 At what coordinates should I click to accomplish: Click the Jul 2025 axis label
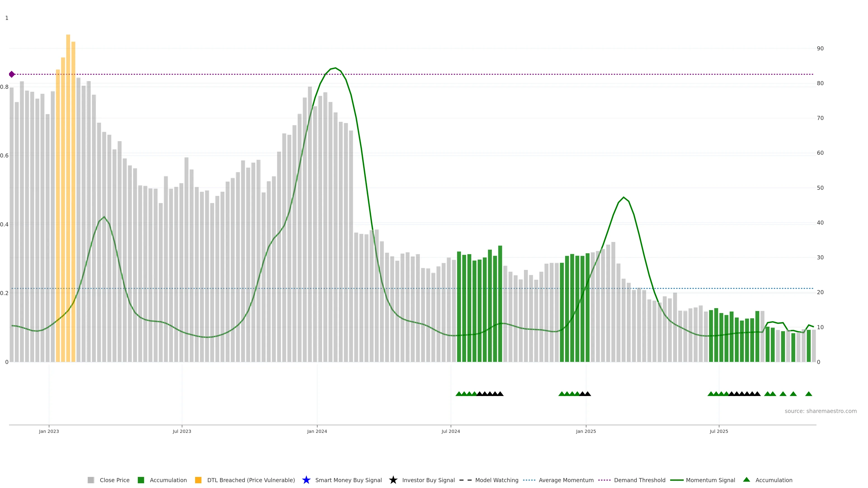click(719, 431)
